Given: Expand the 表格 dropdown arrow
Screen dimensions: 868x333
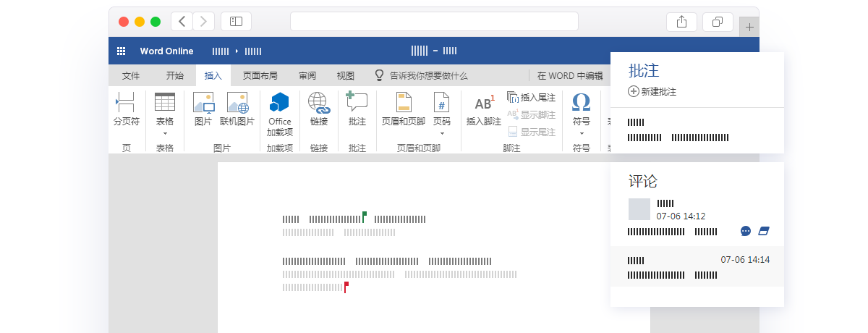Looking at the screenshot, I should [165, 134].
